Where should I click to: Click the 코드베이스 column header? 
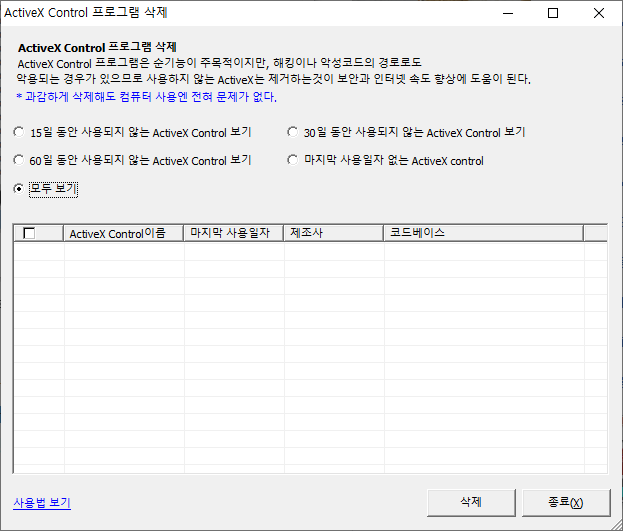484,233
